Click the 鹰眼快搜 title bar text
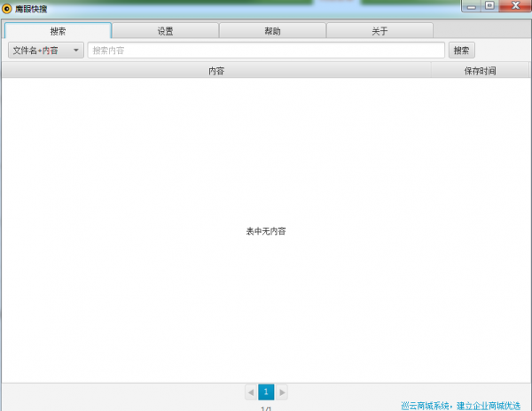Viewport: 532px width, 411px height. 31,8
